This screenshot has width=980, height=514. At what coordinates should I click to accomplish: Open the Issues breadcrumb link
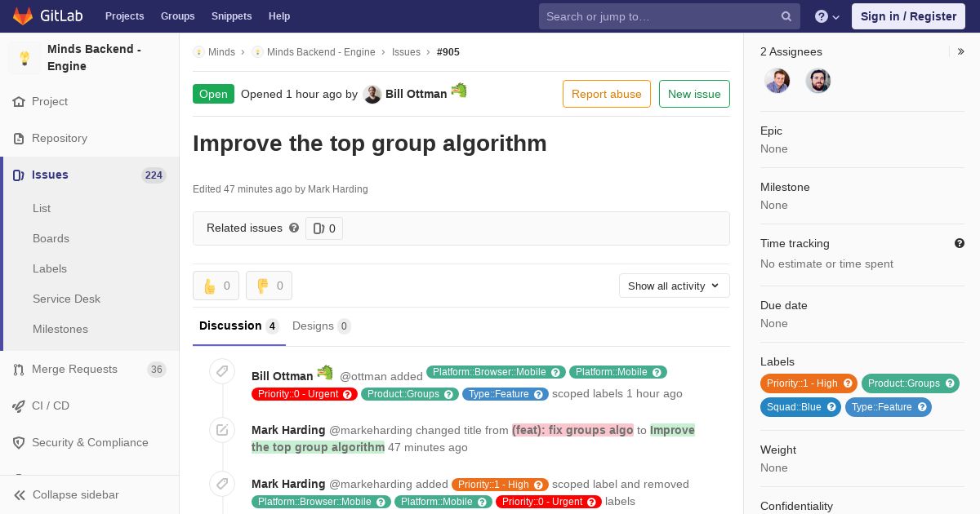coord(406,52)
